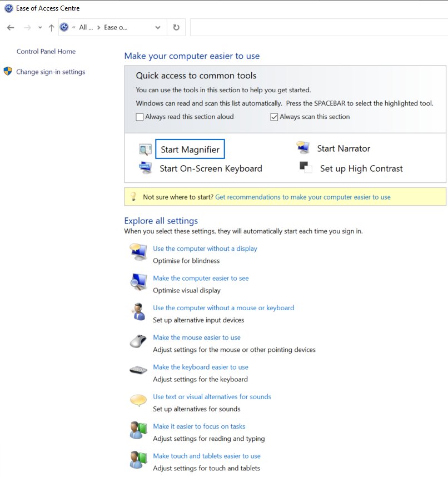Open Make it easier to focus on tasks

click(199, 426)
